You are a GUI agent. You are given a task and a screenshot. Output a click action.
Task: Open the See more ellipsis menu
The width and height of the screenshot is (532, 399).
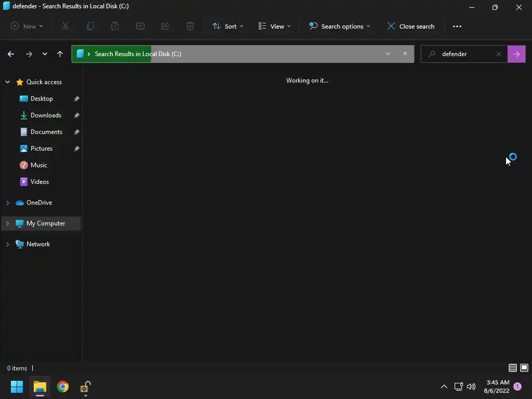[457, 26]
